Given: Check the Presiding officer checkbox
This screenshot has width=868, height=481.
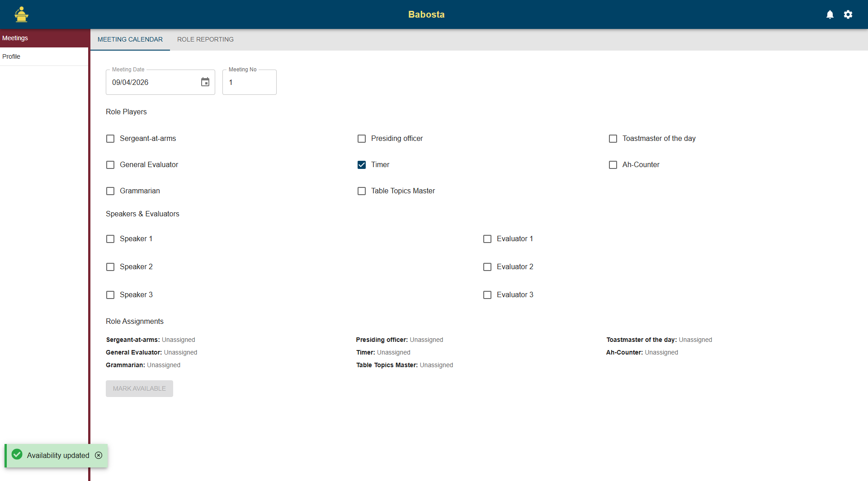Looking at the screenshot, I should point(362,139).
